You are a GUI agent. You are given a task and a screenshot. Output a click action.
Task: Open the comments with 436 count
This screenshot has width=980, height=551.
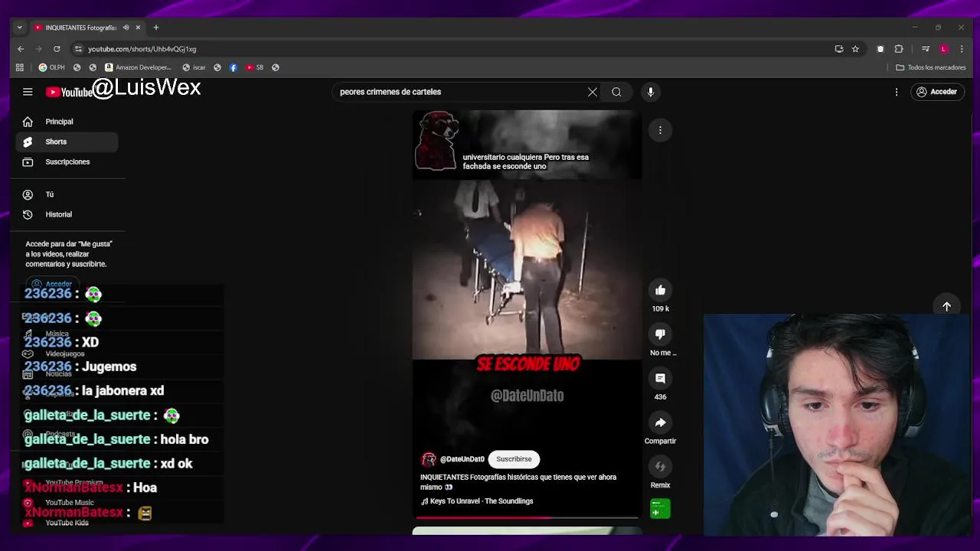(x=660, y=378)
